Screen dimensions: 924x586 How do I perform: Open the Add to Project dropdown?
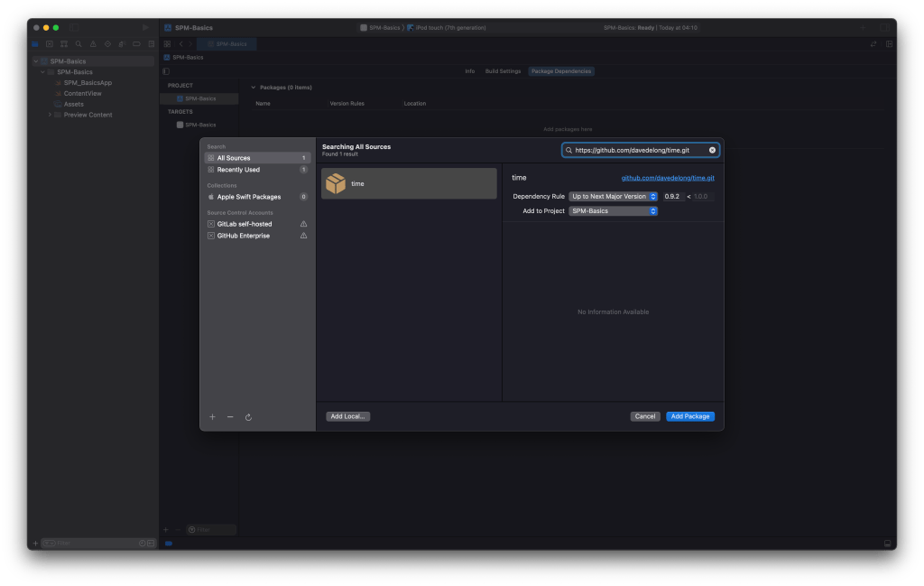click(x=614, y=211)
